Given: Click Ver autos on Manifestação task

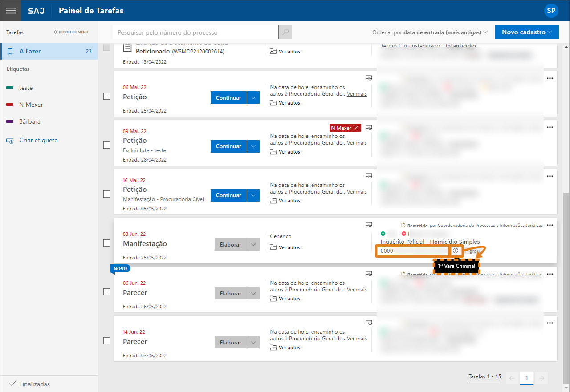Looking at the screenshot, I should tap(285, 247).
